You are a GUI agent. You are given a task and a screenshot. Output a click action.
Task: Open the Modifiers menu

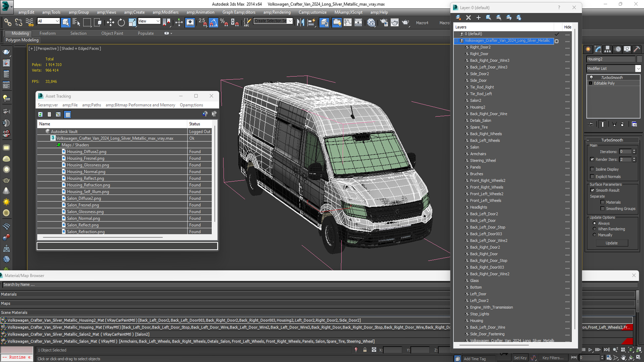pos(165,12)
